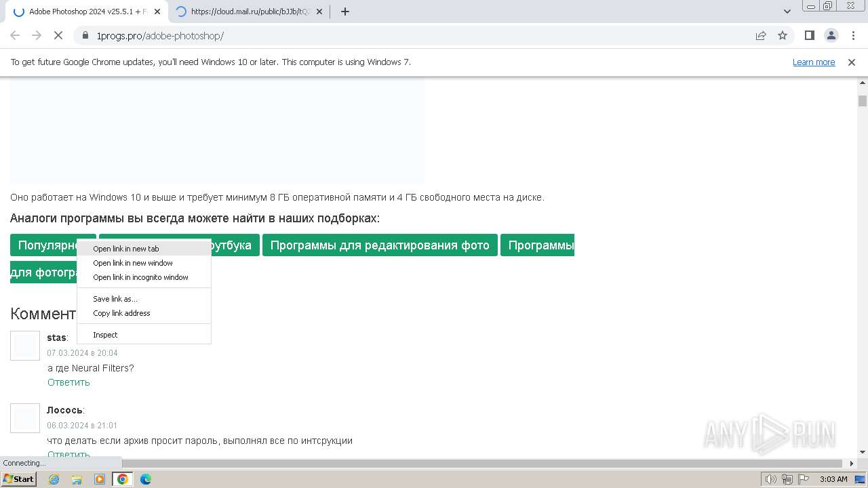Viewport: 868px width, 488px height.
Task: Switch to cloud.mail.ru tab
Action: 248,12
